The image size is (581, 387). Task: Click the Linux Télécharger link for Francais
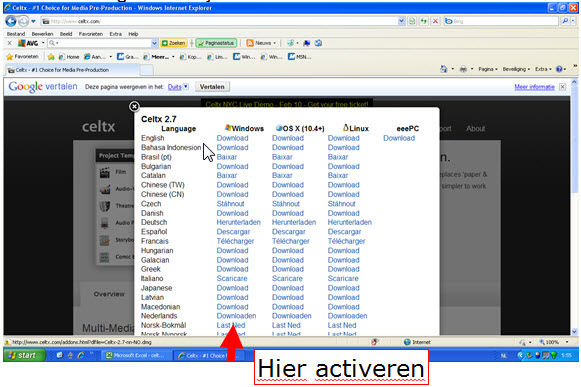click(346, 241)
